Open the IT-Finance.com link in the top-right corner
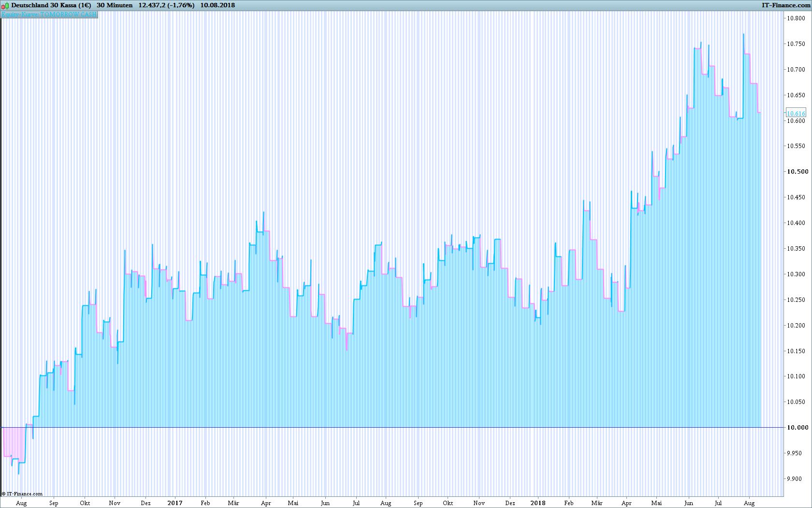Viewport: 812px width, 508px height. pyautogui.click(x=786, y=5)
